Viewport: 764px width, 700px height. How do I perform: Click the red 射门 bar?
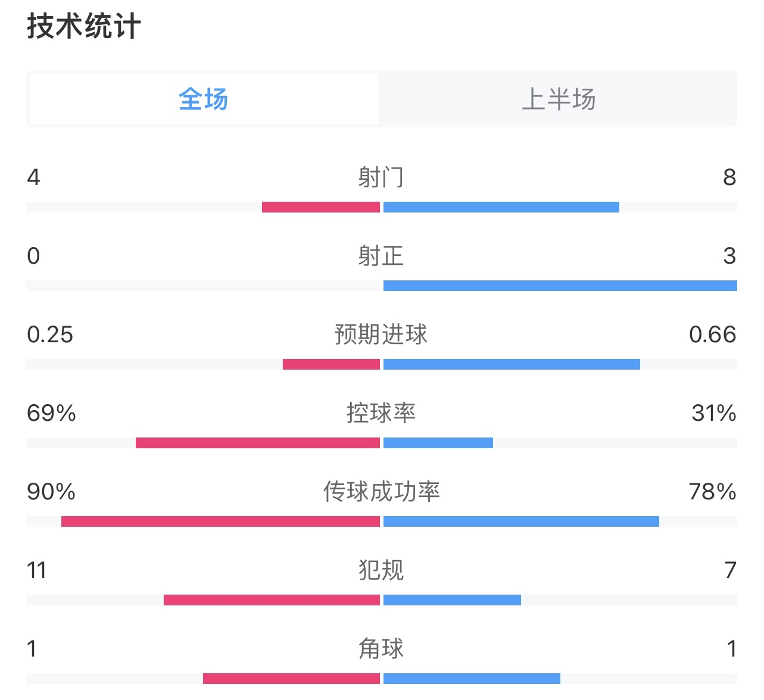[x=321, y=207]
